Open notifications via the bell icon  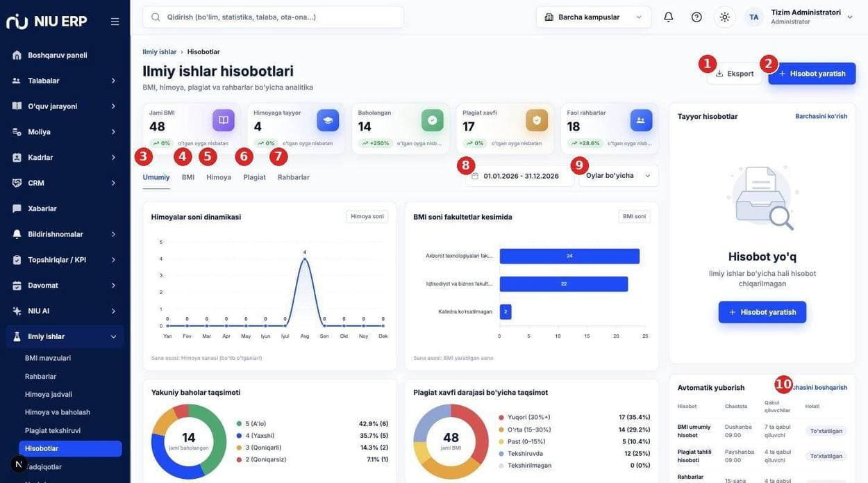pyautogui.click(x=669, y=17)
